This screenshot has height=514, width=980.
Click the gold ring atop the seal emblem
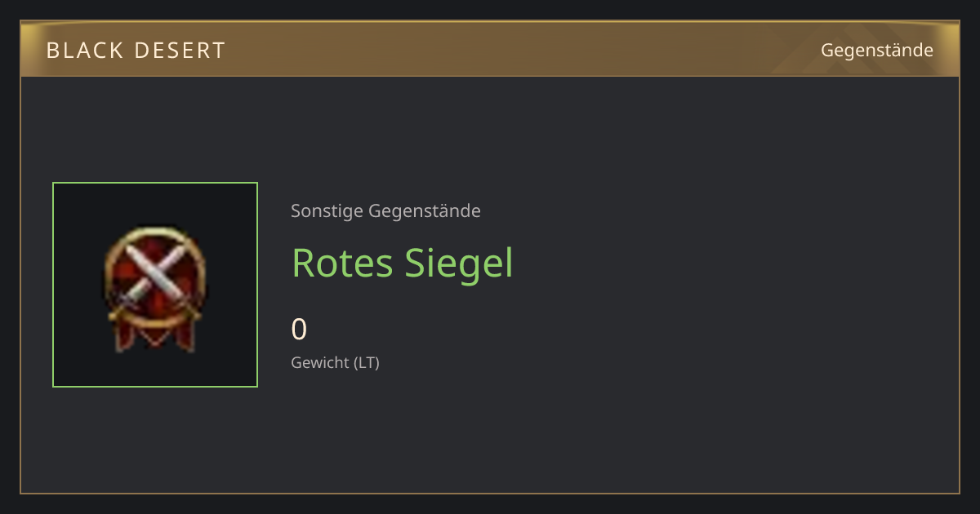click(x=155, y=233)
